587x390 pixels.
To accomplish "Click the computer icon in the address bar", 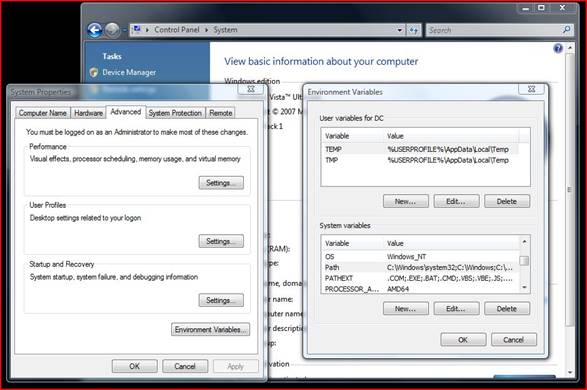I will tap(137, 29).
